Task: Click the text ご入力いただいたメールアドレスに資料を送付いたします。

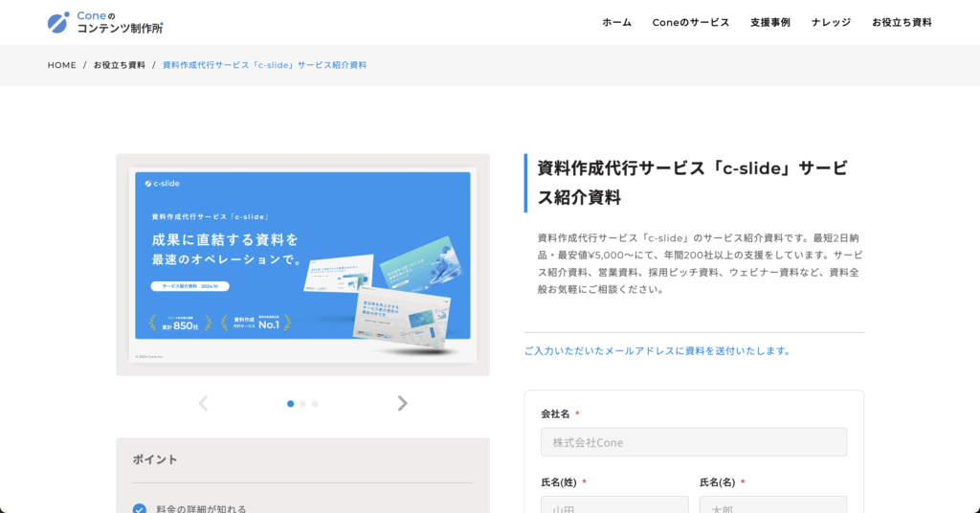Action: 658,351
